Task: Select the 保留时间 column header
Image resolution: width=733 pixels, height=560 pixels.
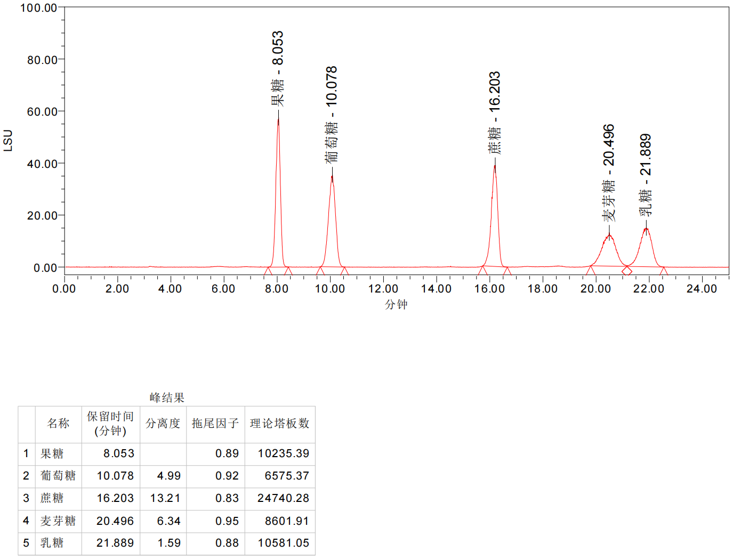Action: [x=110, y=424]
